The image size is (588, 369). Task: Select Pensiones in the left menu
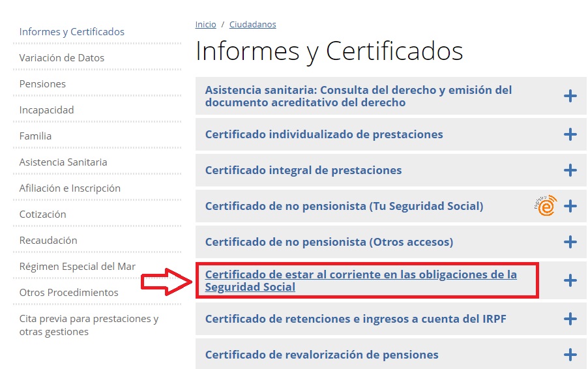(42, 83)
